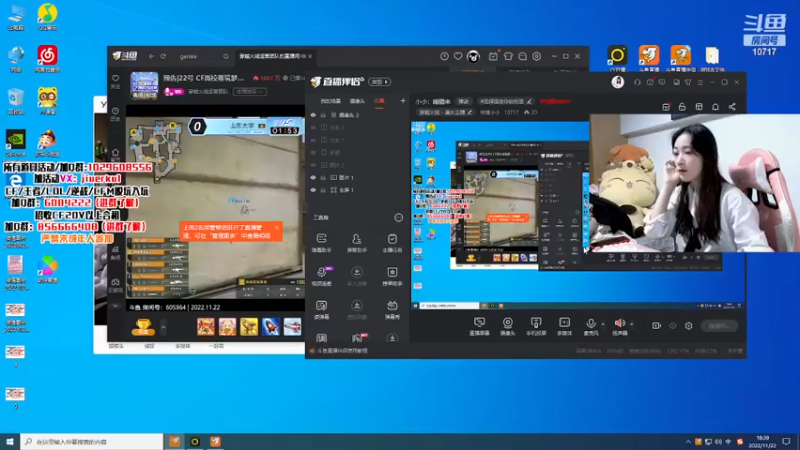
Task: Click the home icon in Douyu left sidebar
Action: 116,152
